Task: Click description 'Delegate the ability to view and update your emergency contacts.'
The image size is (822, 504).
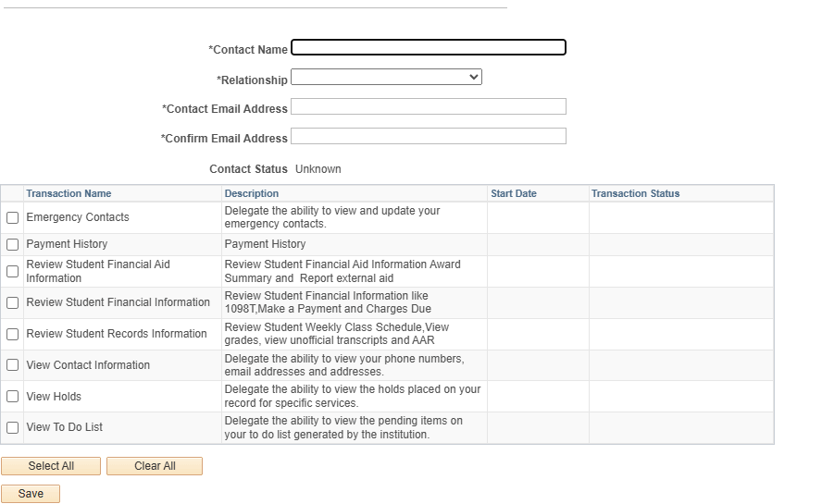Action: click(x=331, y=217)
